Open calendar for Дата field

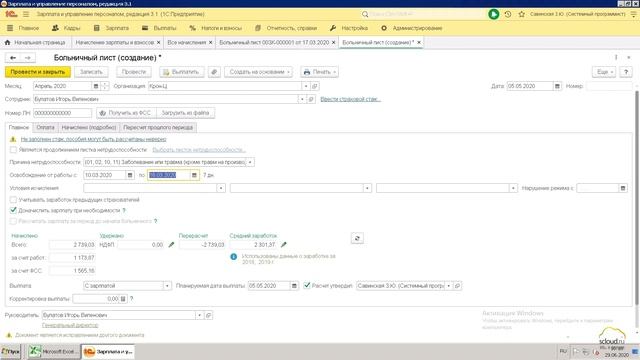pos(557,86)
